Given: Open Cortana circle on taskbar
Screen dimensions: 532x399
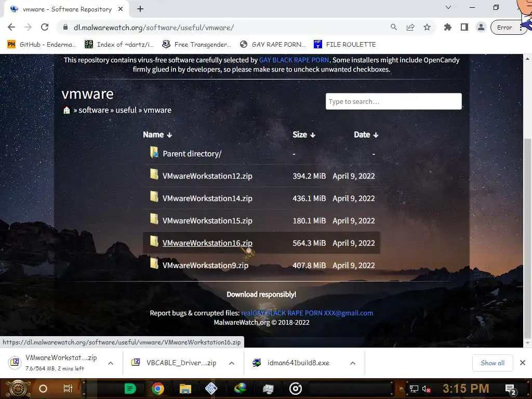Looking at the screenshot, I should [43, 389].
